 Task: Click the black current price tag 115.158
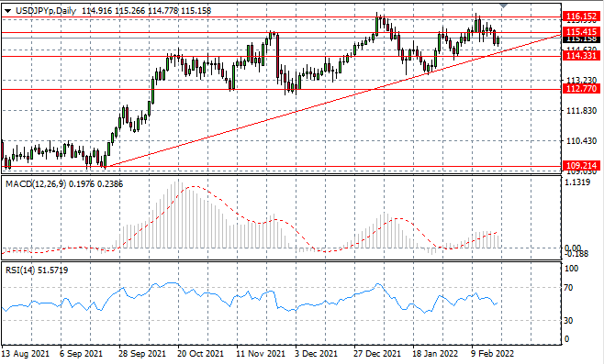click(582, 39)
